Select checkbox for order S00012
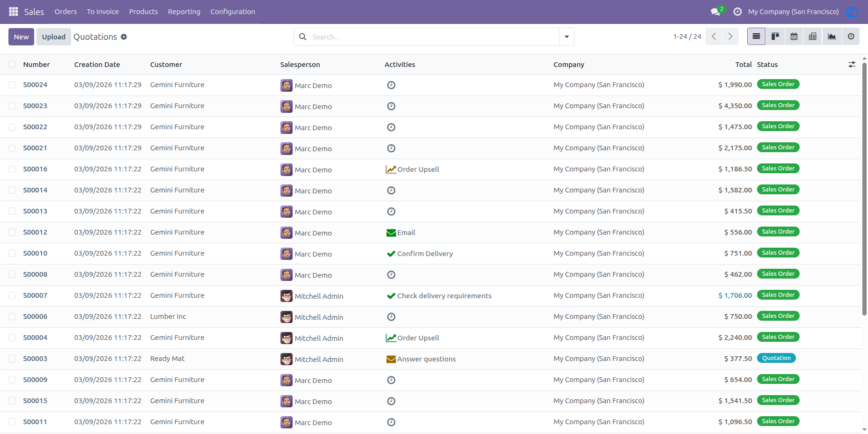This screenshot has width=868, height=434. tap(12, 233)
